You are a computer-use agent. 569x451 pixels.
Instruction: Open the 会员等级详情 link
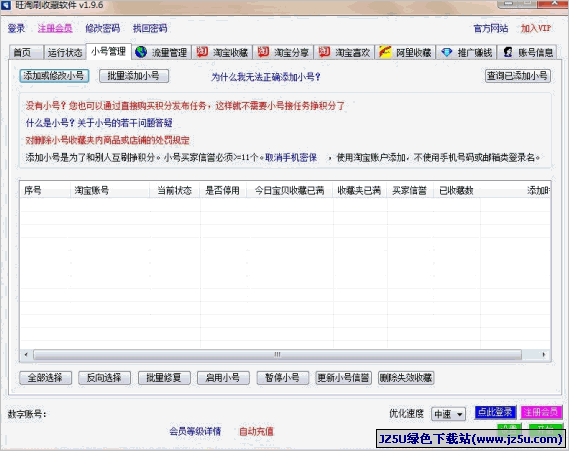point(195,431)
